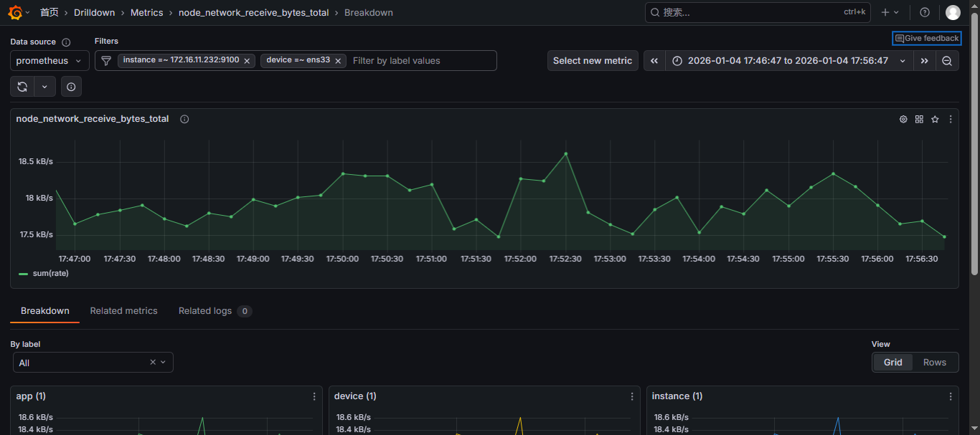Click the zoom out time range icon
The width and height of the screenshot is (980, 435).
(x=947, y=61)
